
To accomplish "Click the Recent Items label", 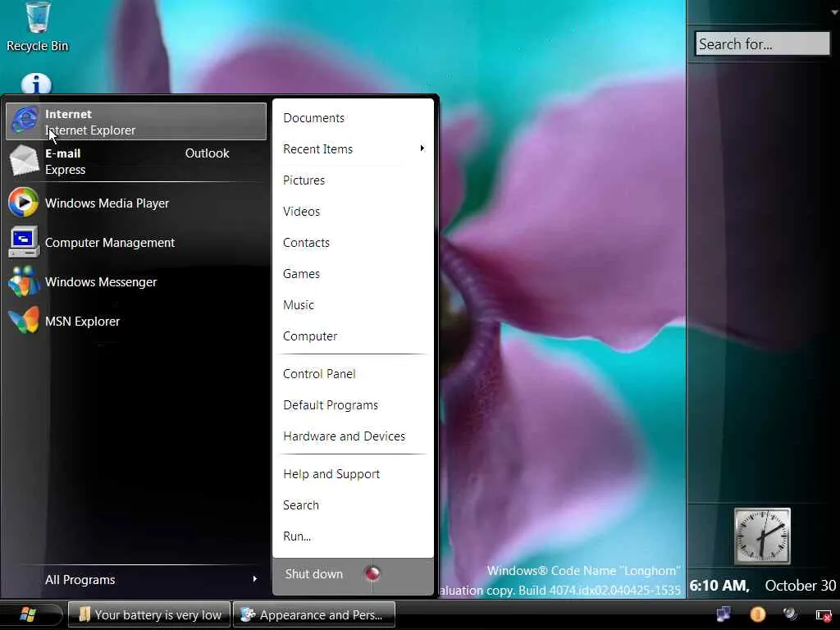I will point(317,149).
